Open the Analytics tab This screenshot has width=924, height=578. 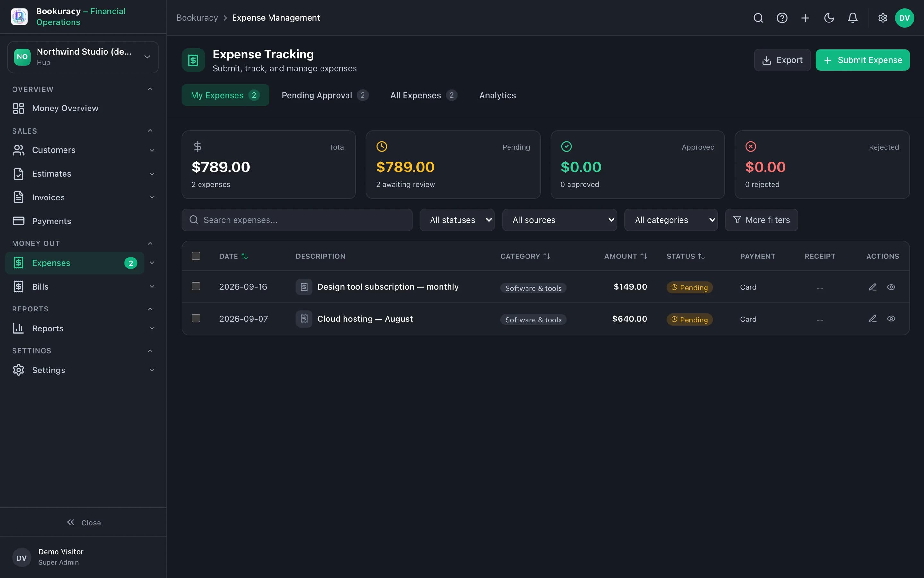coord(498,95)
